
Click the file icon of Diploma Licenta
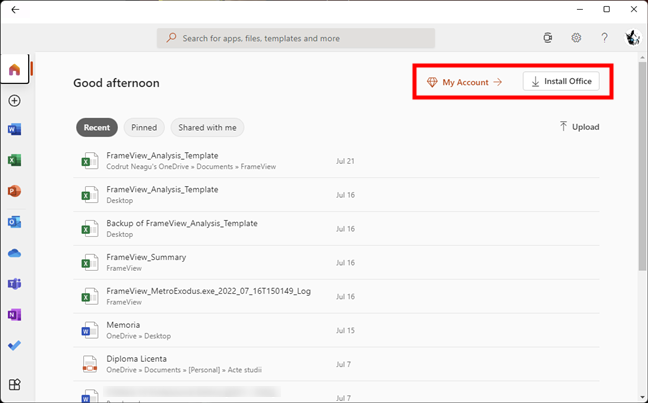pos(90,364)
